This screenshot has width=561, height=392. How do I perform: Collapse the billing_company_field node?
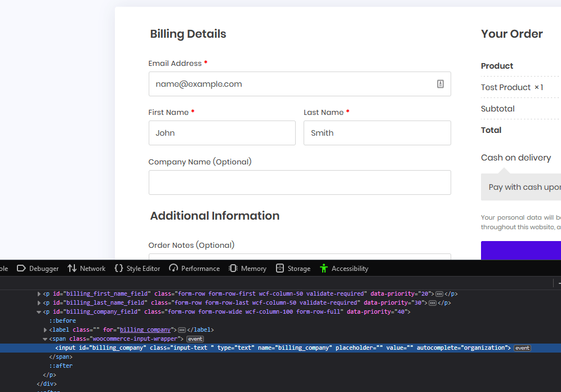pyautogui.click(x=39, y=312)
